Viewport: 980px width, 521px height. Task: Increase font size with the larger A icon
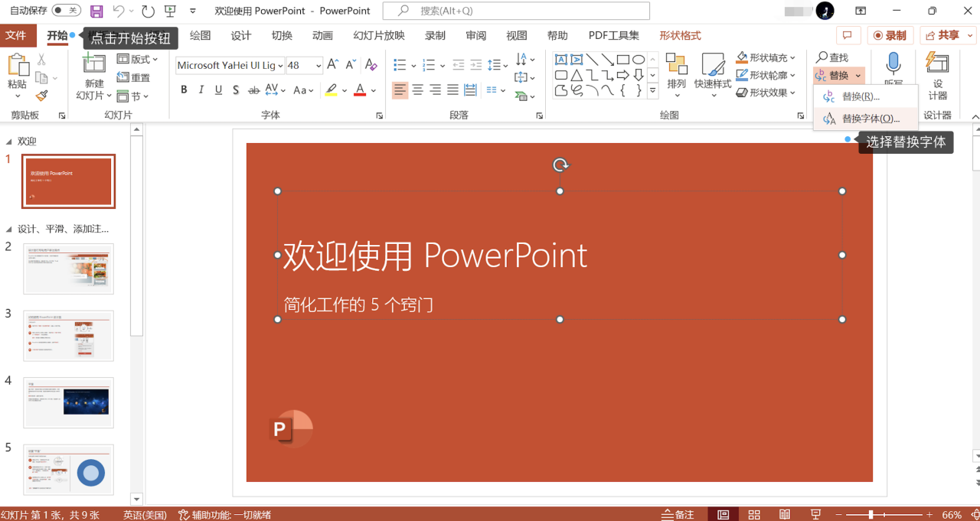[333, 65]
